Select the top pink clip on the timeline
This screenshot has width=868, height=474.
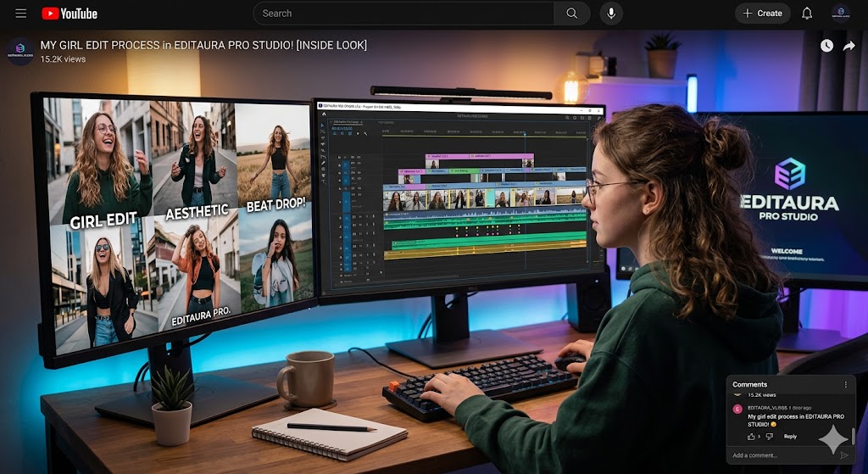click(480, 157)
